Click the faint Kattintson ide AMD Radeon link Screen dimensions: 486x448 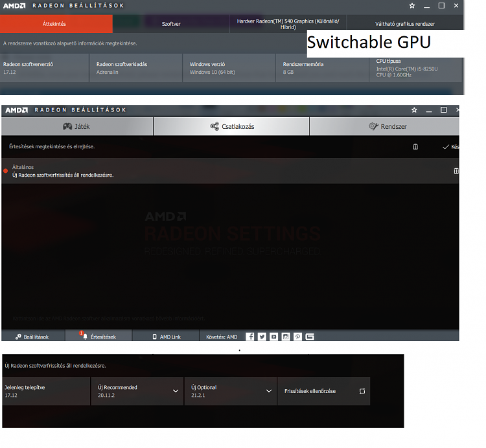click(x=108, y=319)
